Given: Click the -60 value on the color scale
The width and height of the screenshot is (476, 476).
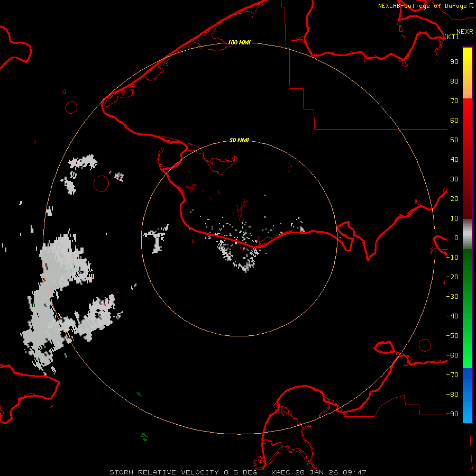Looking at the screenshot, I should [x=452, y=355].
